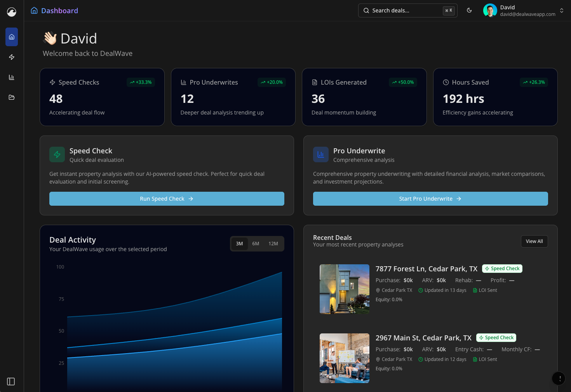Click the 36 LOIs Generated value
The image size is (571, 392).
(318, 99)
